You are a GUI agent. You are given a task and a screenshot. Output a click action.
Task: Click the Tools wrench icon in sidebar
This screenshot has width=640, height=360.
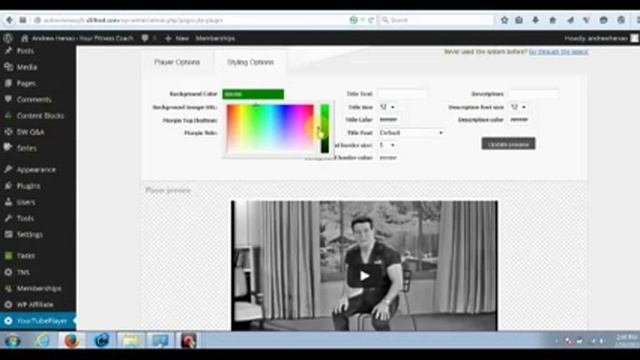[x=8, y=218]
